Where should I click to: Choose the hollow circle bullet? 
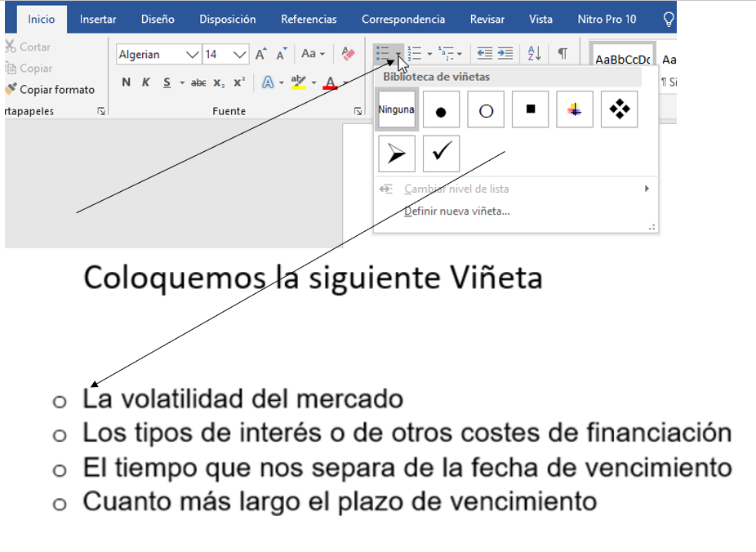pos(486,109)
